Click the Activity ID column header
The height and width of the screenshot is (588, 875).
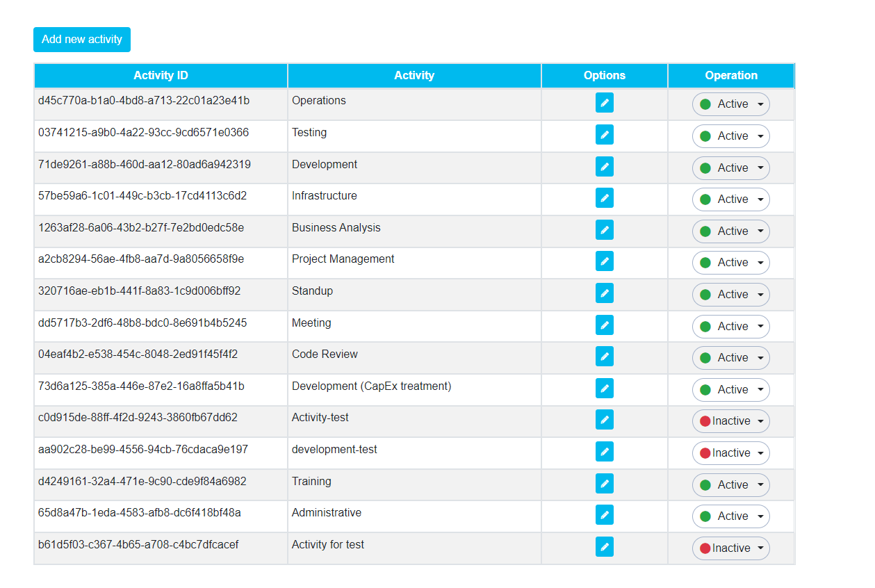pos(161,76)
